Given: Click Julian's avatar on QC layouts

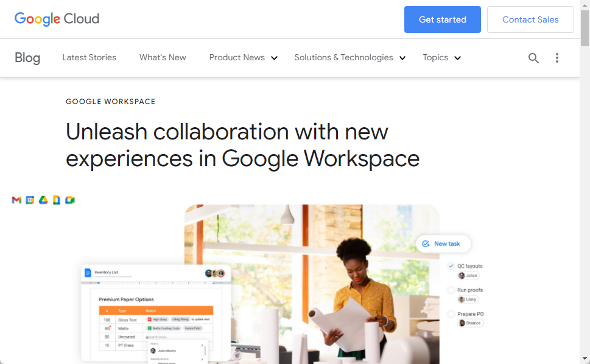Looking at the screenshot, I should point(462,275).
